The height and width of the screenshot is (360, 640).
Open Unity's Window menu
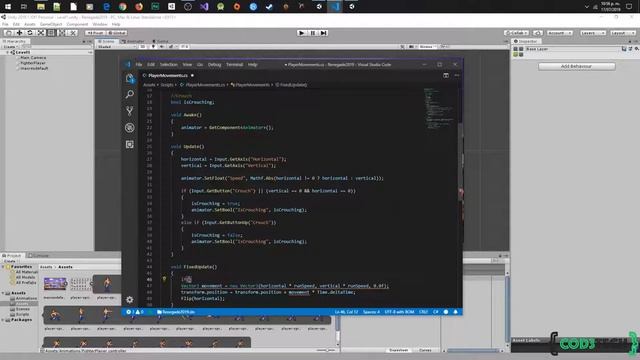pos(100,24)
